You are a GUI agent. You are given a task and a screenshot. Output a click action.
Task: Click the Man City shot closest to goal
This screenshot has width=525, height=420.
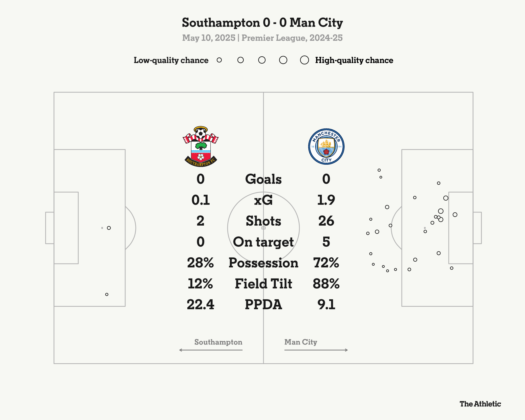pos(455,215)
